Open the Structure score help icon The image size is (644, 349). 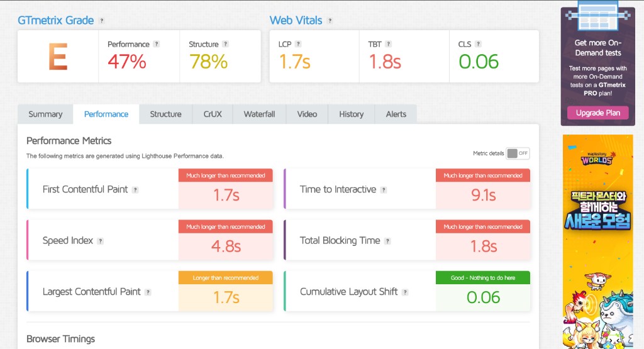tap(225, 44)
